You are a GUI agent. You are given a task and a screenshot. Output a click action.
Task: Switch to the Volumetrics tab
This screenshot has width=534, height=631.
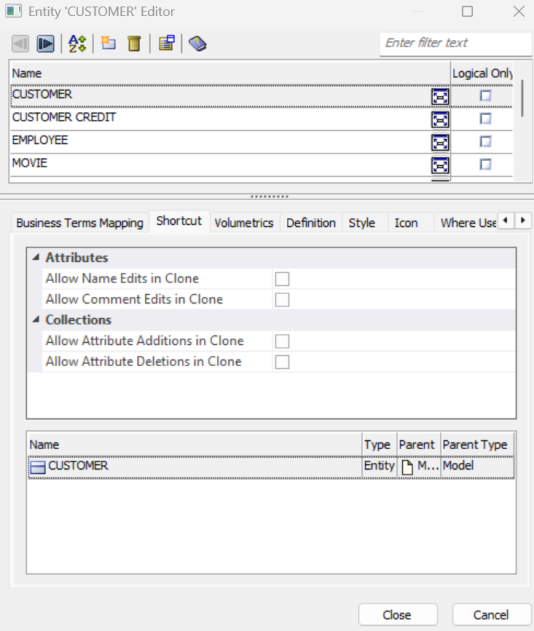point(244,223)
